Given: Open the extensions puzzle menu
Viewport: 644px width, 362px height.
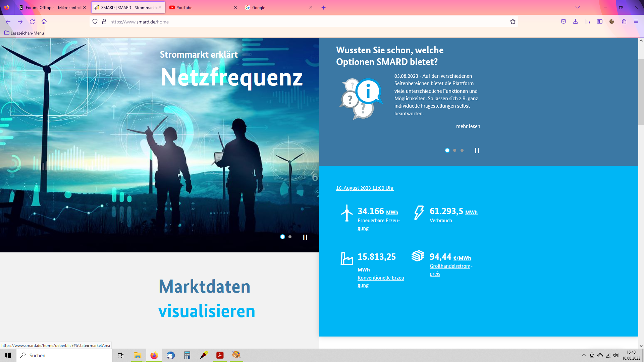Looking at the screenshot, I should click(x=624, y=22).
